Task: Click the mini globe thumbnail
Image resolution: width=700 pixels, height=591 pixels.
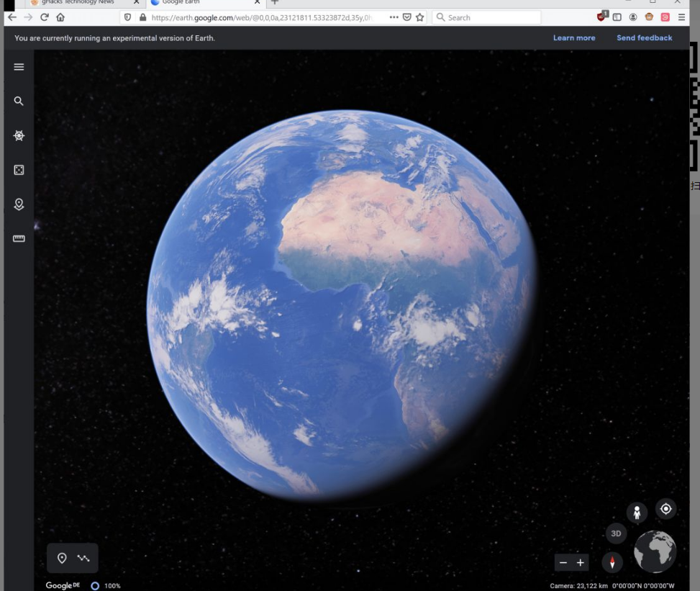Action: click(x=655, y=551)
